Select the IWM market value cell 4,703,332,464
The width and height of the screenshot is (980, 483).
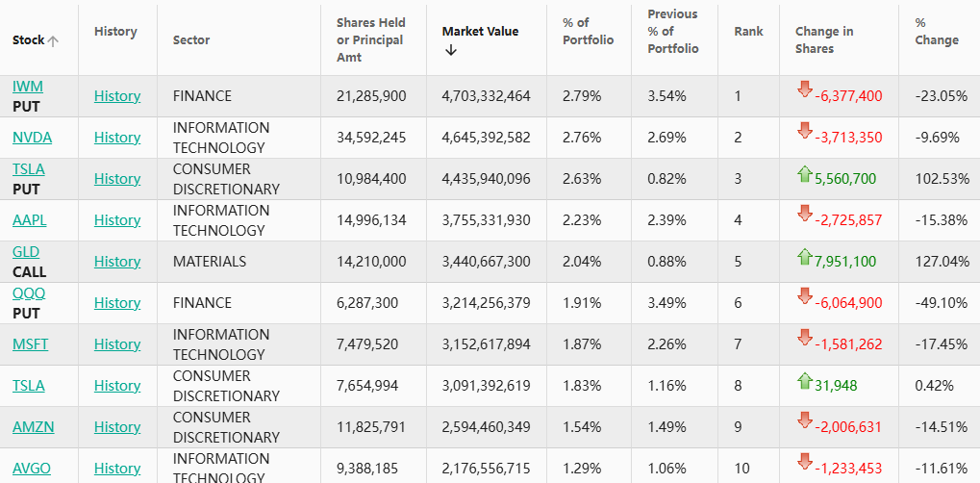[x=486, y=96]
